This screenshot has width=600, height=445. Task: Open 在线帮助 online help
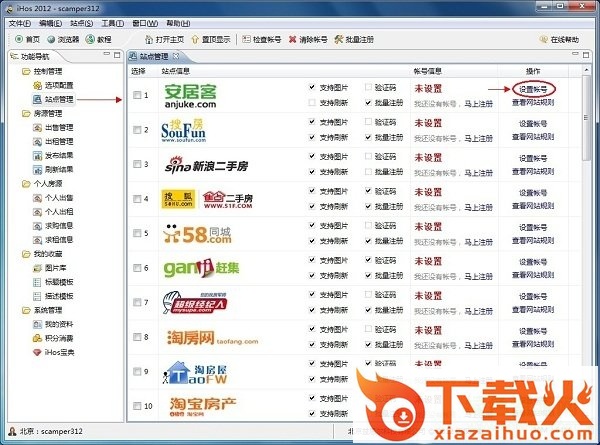pyautogui.click(x=559, y=39)
